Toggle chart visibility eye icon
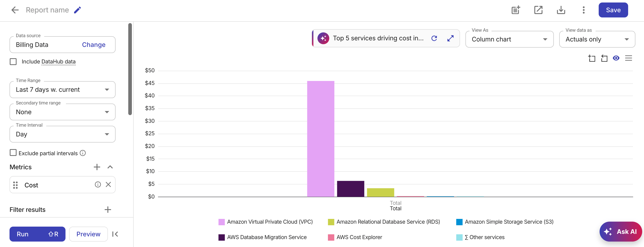This screenshot has height=247, width=644. pos(616,58)
